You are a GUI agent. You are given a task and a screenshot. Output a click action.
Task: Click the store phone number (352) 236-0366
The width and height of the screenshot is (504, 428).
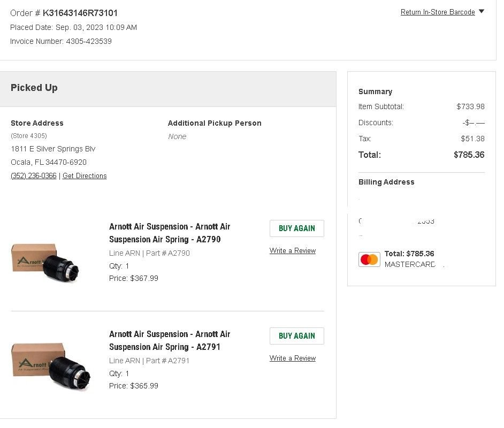tap(33, 176)
